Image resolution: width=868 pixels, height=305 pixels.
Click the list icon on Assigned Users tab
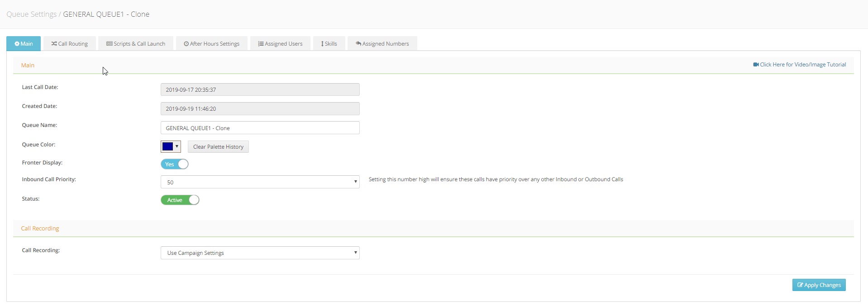[261, 44]
